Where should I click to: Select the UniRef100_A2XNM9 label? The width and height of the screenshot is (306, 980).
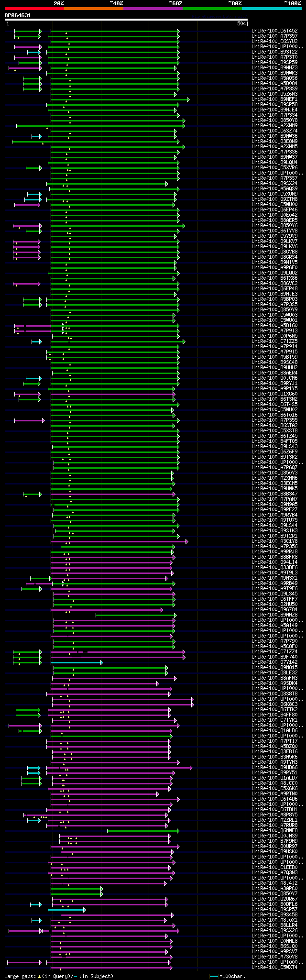[x=274, y=126]
